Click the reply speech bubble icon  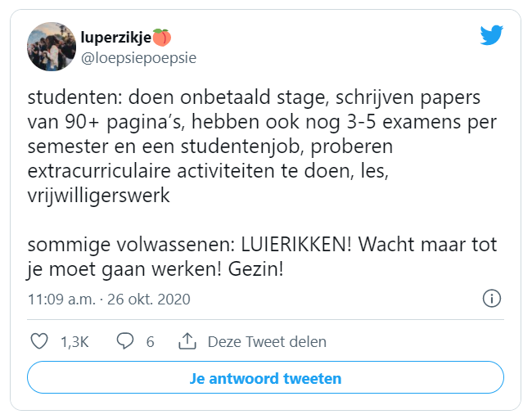125,341
